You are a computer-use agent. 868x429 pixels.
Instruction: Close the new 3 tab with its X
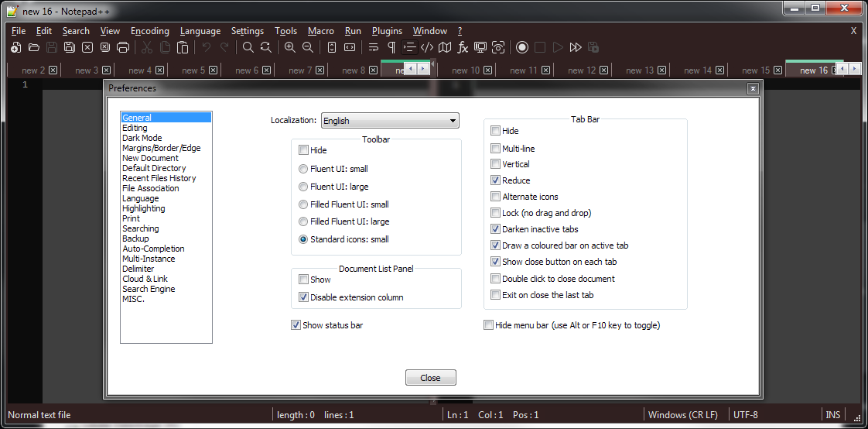click(x=106, y=70)
